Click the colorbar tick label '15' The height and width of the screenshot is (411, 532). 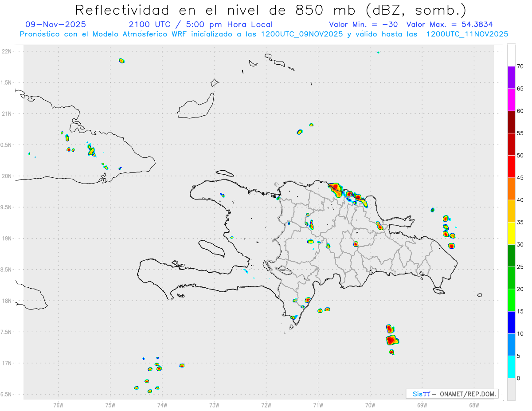tap(520, 311)
